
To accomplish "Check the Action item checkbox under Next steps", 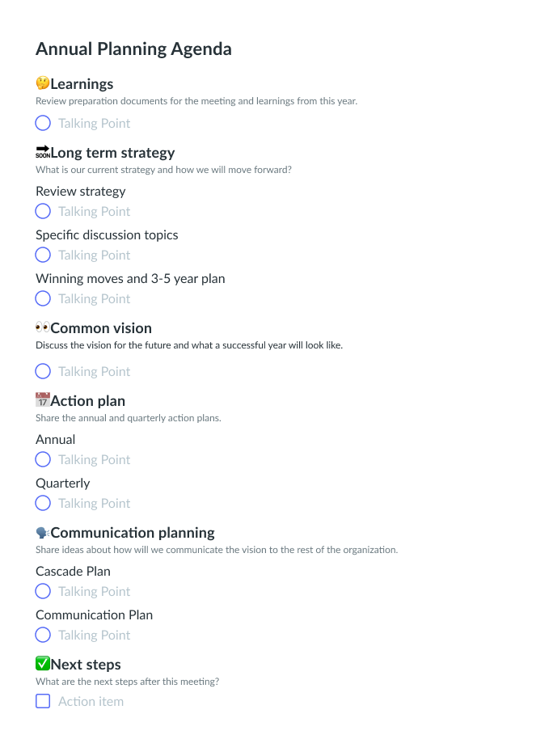I will tap(43, 701).
